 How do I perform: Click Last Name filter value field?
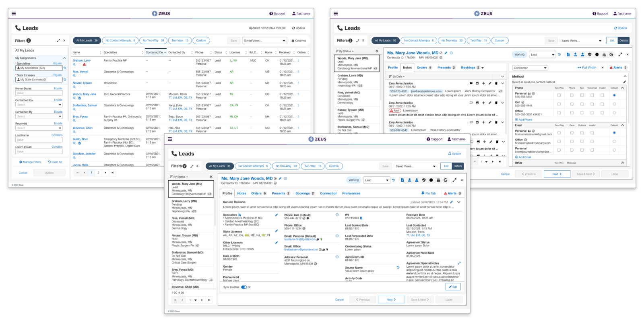coord(39,140)
